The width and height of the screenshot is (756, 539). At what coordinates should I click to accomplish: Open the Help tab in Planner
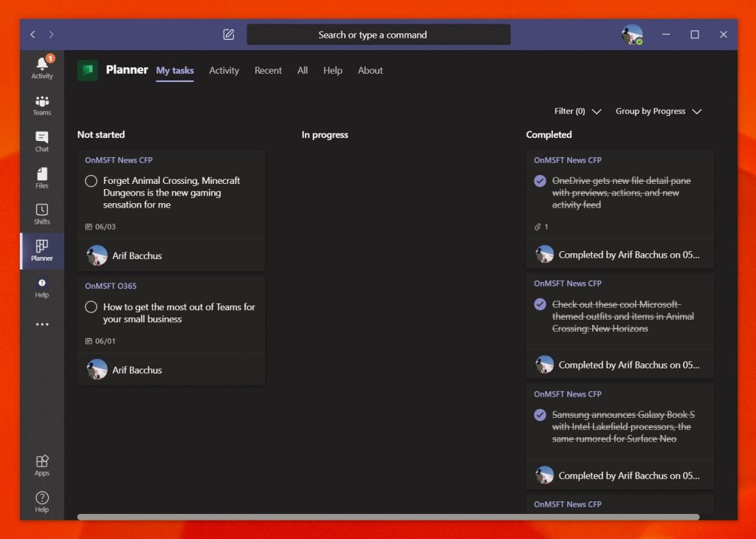(333, 70)
